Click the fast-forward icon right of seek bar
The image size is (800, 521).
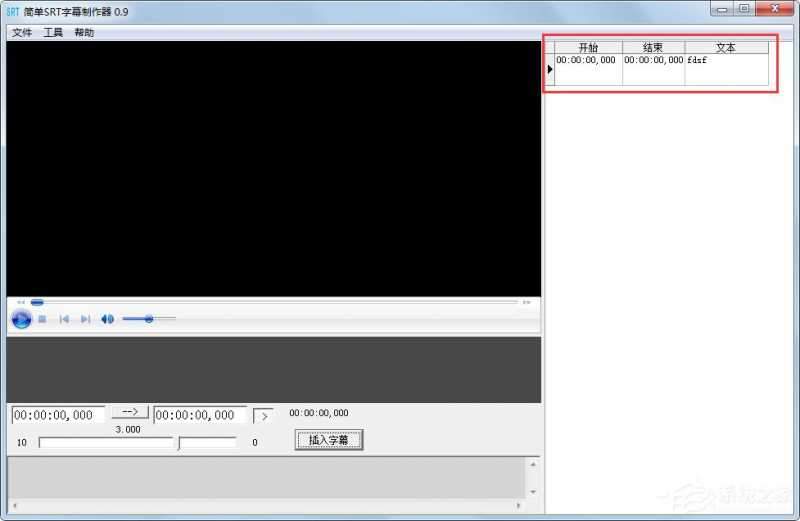tap(527, 302)
